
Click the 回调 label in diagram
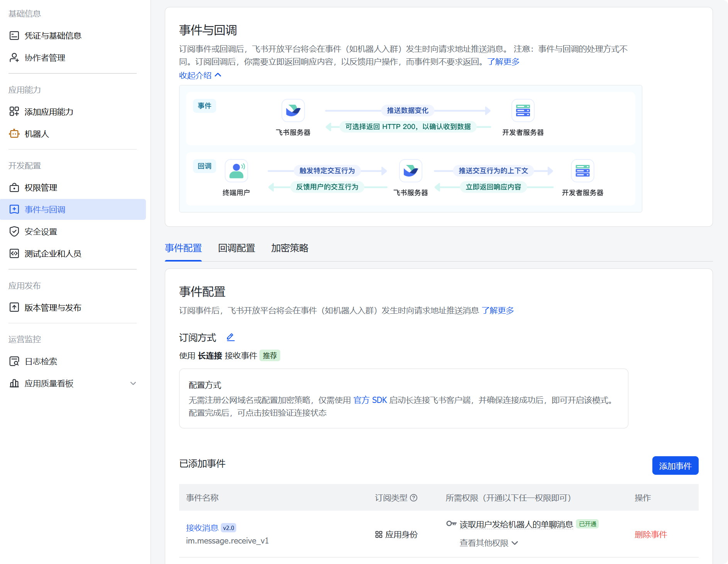click(x=205, y=166)
